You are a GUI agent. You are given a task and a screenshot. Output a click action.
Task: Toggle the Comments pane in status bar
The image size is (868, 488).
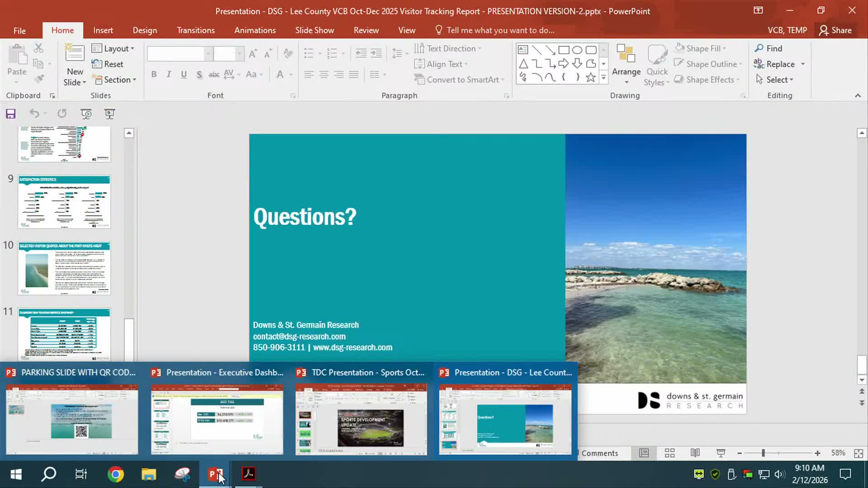[x=599, y=453]
